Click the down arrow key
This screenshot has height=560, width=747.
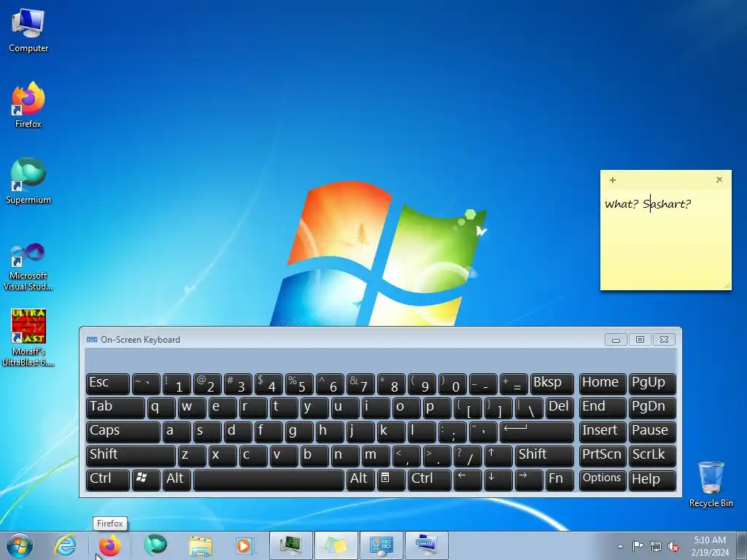[498, 480]
